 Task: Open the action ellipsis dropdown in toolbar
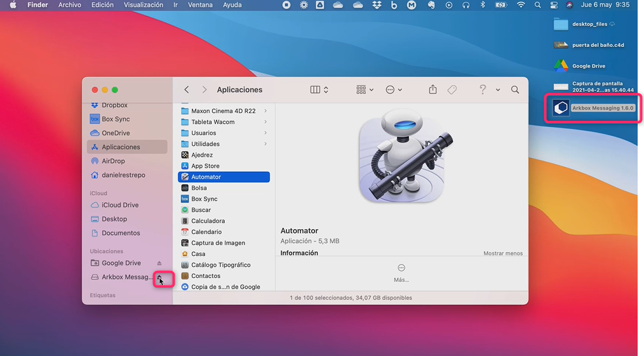[x=394, y=90]
